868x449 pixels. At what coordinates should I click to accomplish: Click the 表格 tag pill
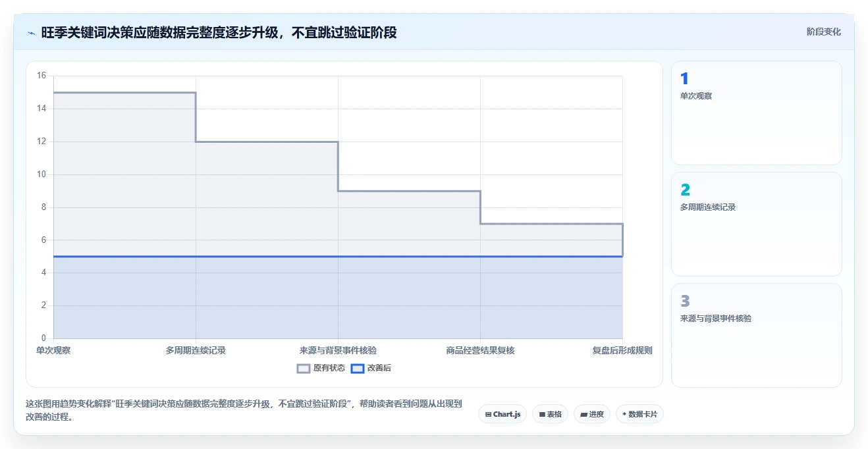click(x=550, y=414)
